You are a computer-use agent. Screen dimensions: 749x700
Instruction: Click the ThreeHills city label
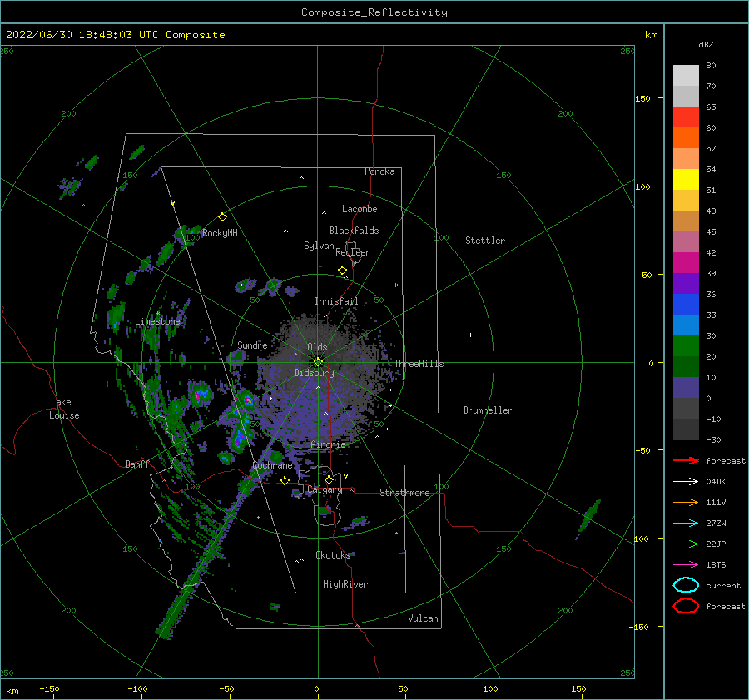pos(419,364)
